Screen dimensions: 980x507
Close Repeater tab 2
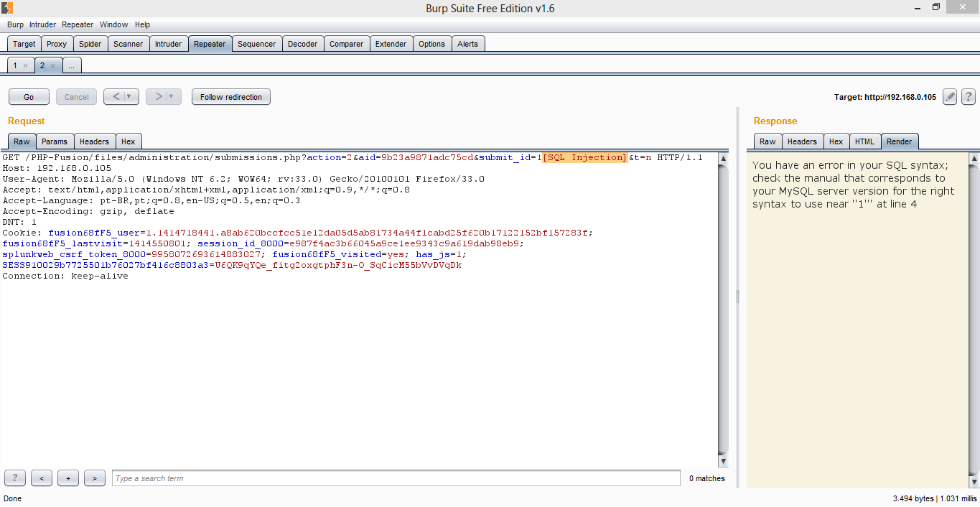[x=52, y=65]
